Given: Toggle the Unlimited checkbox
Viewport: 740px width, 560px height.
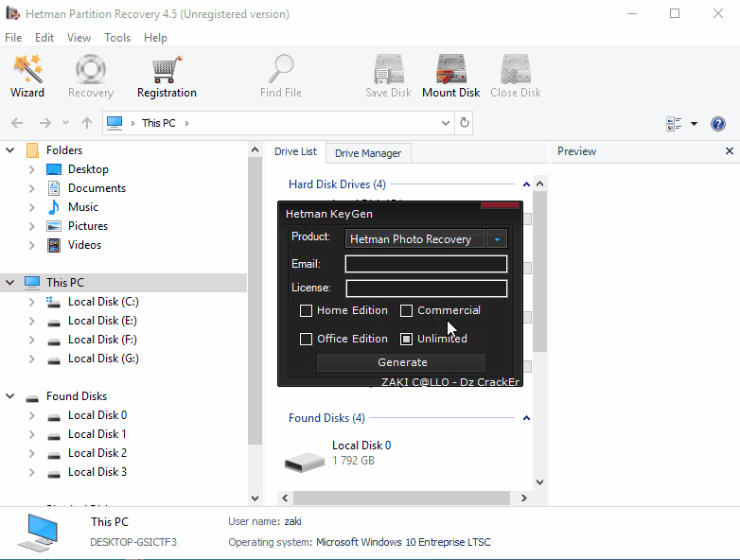Looking at the screenshot, I should click(x=406, y=339).
